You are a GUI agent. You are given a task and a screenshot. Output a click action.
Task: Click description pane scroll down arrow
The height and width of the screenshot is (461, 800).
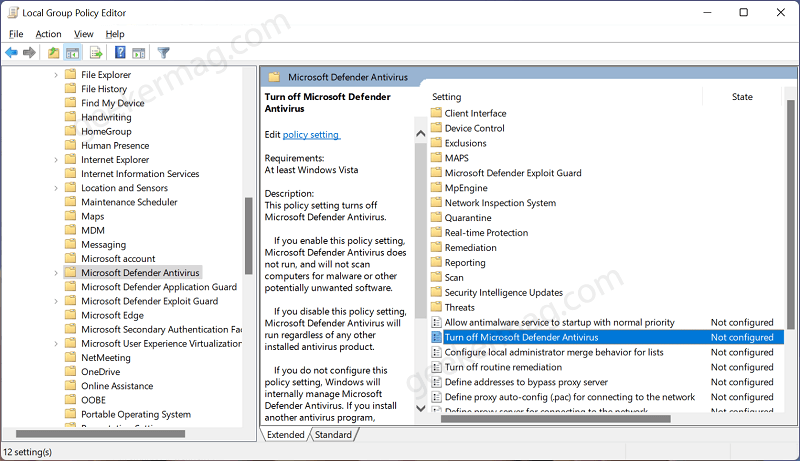point(420,408)
